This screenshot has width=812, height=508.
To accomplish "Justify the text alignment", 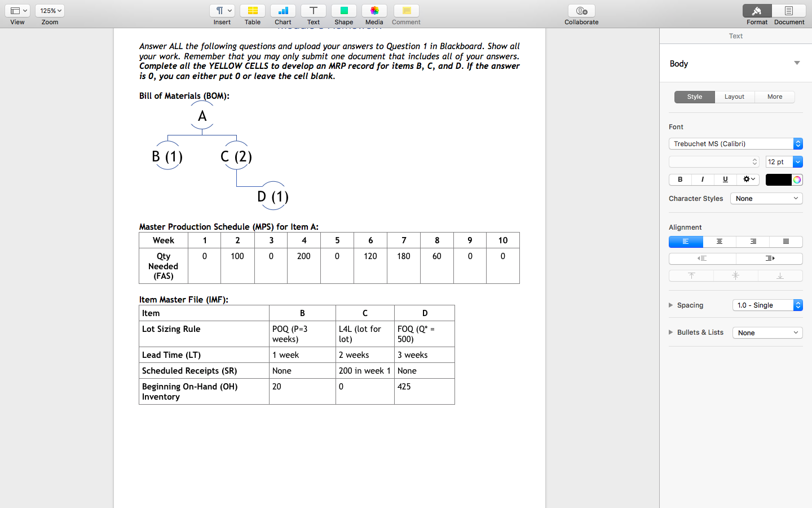I will (786, 242).
